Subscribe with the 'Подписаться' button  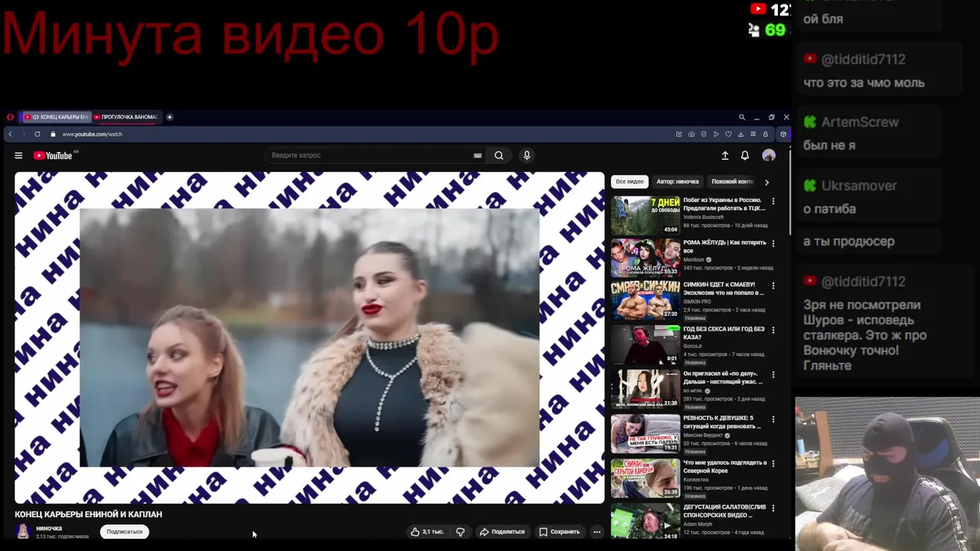click(125, 532)
